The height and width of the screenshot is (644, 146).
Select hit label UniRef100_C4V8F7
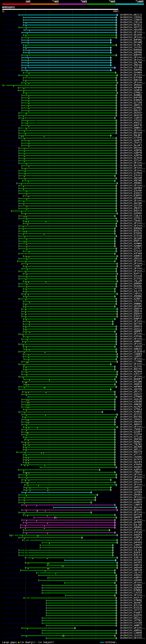click(x=131, y=540)
